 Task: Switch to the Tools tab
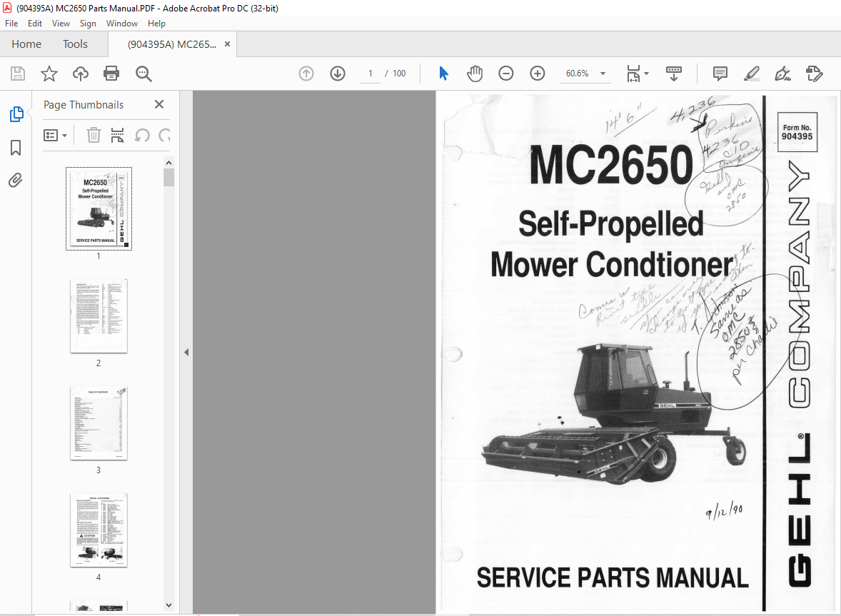point(75,44)
